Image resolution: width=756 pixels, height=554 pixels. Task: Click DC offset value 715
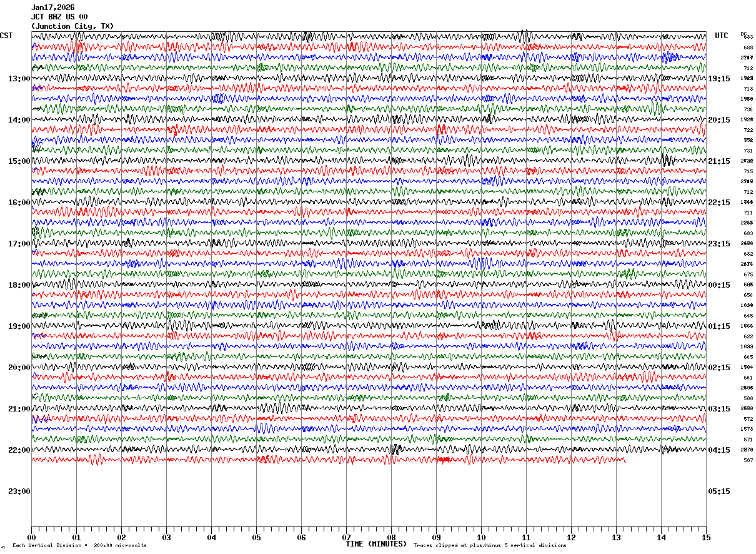748,171
